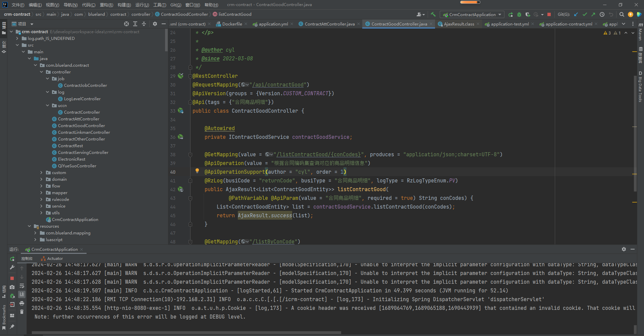Click the console horizontal scrollbar
Screen dimensions: 644x336
coord(186,333)
